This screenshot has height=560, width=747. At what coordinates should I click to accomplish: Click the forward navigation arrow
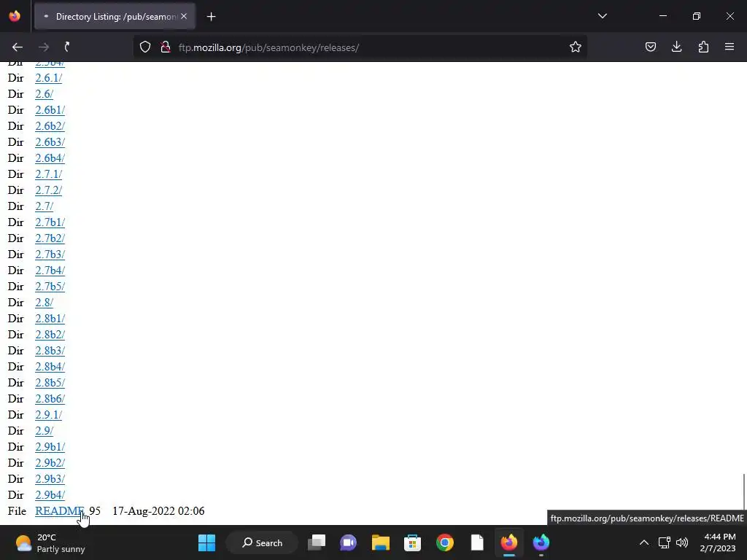[x=43, y=47]
